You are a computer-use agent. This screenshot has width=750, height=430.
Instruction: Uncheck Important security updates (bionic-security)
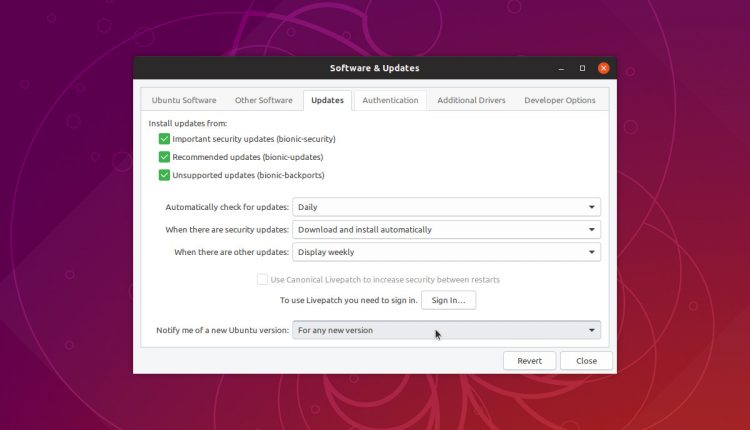tap(164, 139)
